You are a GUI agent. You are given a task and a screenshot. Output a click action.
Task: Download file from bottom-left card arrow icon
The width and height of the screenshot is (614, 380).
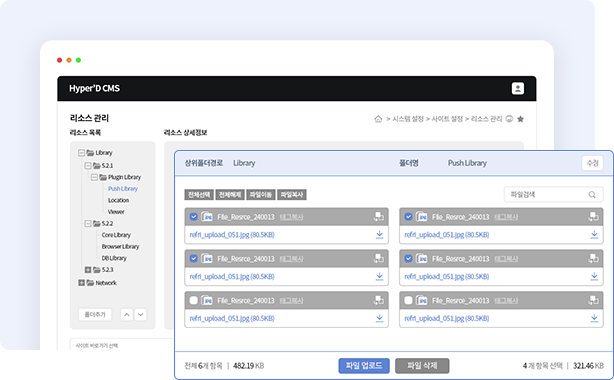point(379,318)
